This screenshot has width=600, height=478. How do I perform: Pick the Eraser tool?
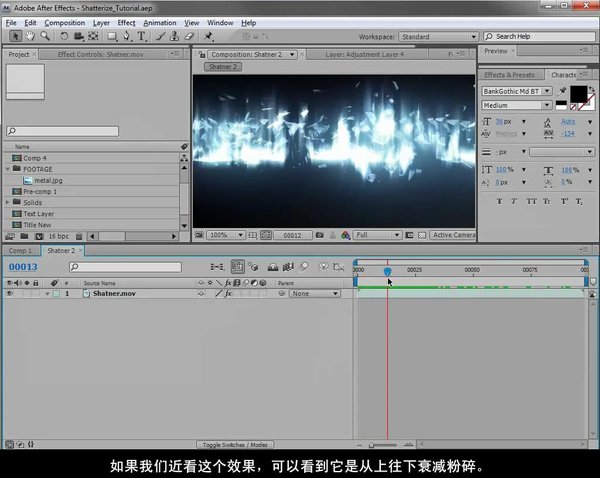(187, 36)
